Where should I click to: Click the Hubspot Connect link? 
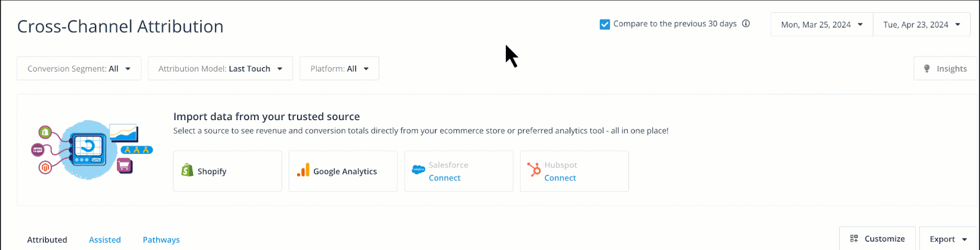click(560, 178)
